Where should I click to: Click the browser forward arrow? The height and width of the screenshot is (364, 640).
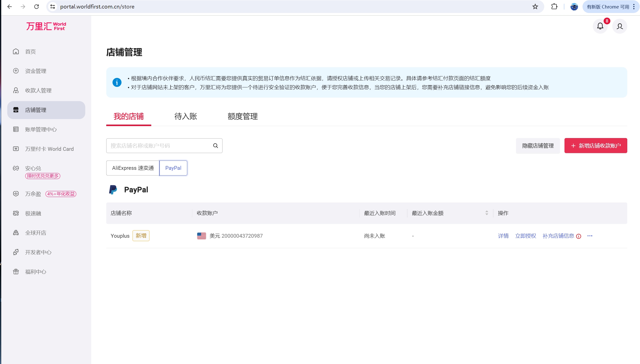23,6
